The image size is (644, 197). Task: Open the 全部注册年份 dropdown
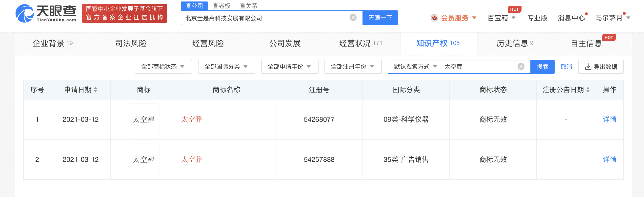click(353, 67)
